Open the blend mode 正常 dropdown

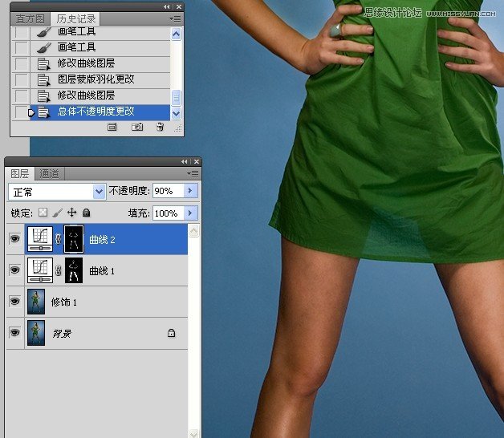tap(100, 191)
